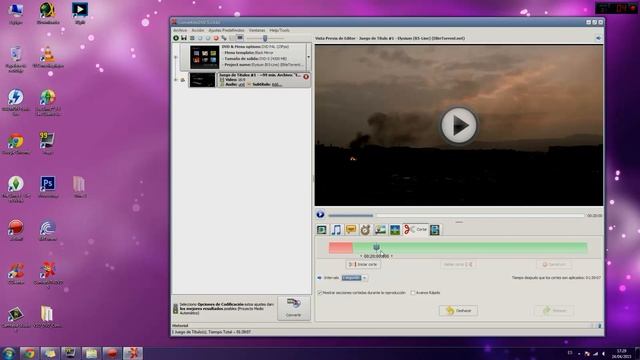
Task: Select the DVD menu template thumbnail
Action: (x=205, y=57)
